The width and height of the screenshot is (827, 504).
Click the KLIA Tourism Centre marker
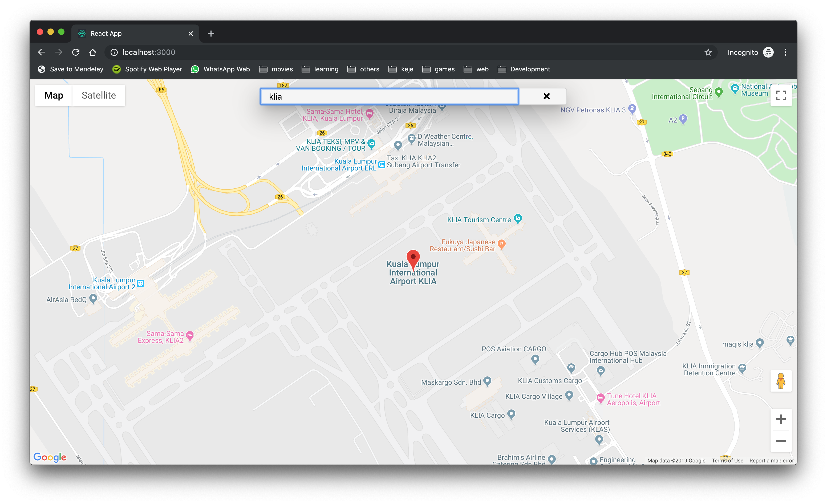[x=518, y=219]
